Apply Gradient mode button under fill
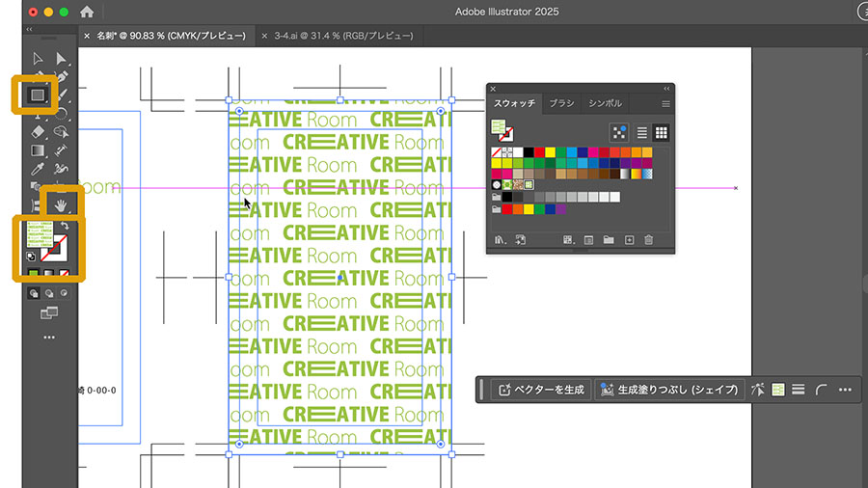The image size is (868, 488). pyautogui.click(x=49, y=273)
